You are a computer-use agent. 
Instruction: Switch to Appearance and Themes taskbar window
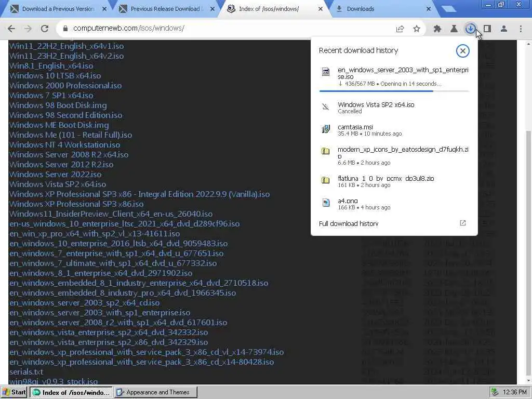156,392
